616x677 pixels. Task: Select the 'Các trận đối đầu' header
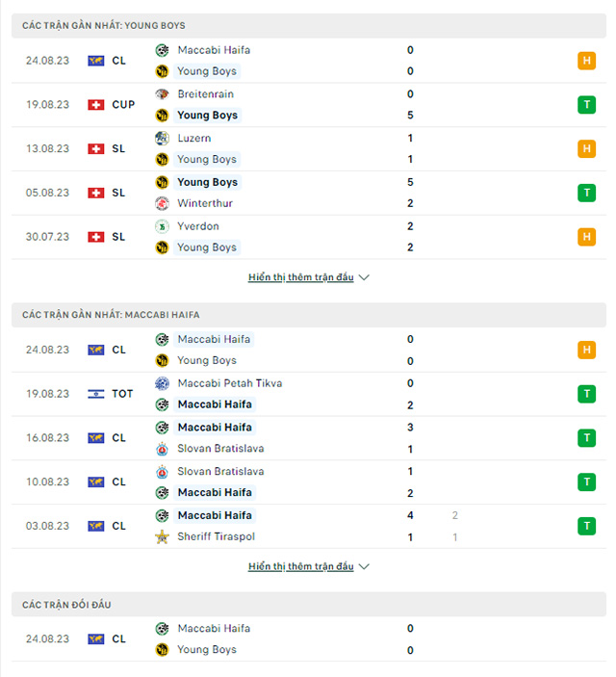click(x=67, y=604)
